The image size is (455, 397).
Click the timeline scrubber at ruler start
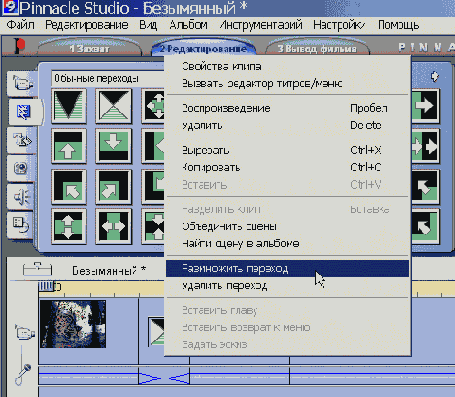[x=47, y=287]
